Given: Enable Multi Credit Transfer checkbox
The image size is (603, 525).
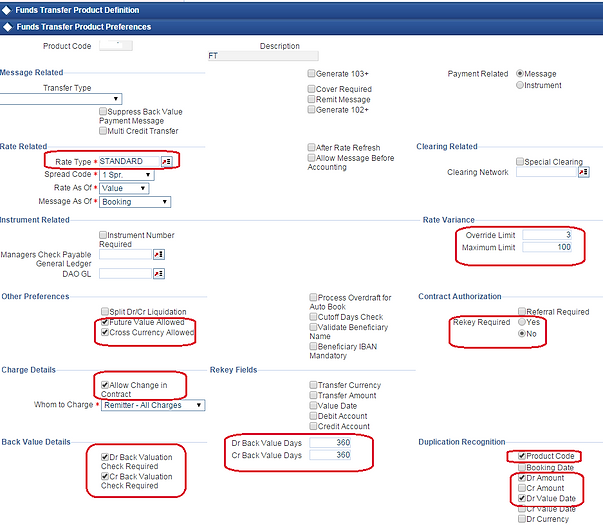Looking at the screenshot, I should pos(103,131).
